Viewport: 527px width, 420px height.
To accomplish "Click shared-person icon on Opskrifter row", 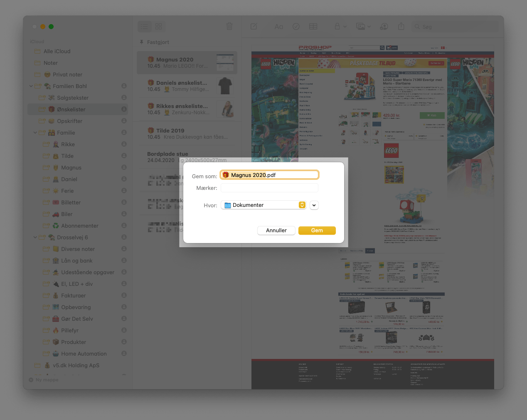I will click(124, 121).
